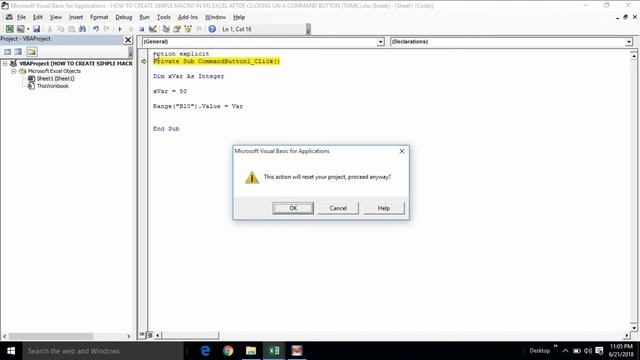The height and width of the screenshot is (360, 640).
Task: Click the 'Dim xVar As Integer' code line
Action: click(x=189, y=76)
